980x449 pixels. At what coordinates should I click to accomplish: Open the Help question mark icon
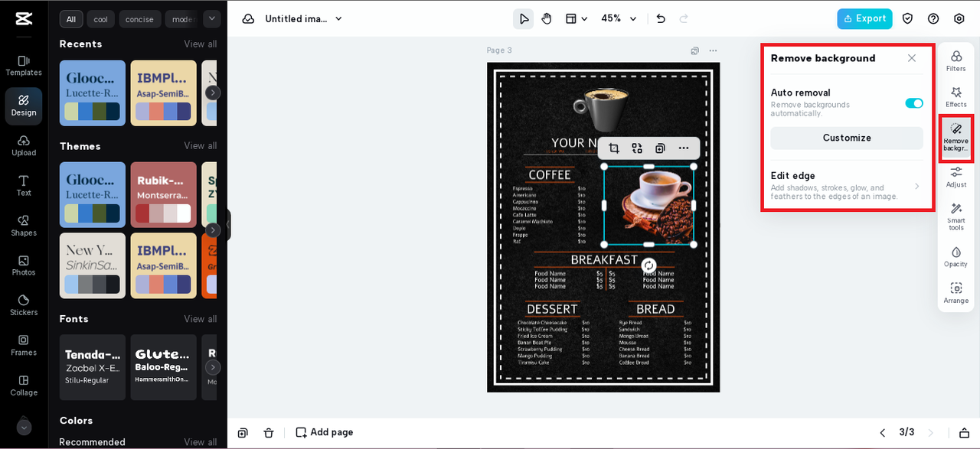[x=933, y=18]
